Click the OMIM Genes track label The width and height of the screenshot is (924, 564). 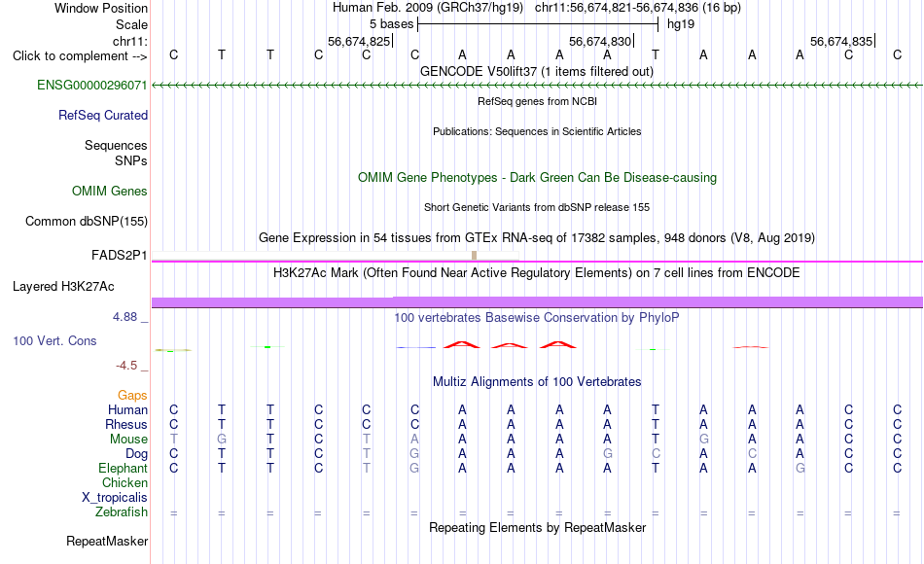pos(109,191)
